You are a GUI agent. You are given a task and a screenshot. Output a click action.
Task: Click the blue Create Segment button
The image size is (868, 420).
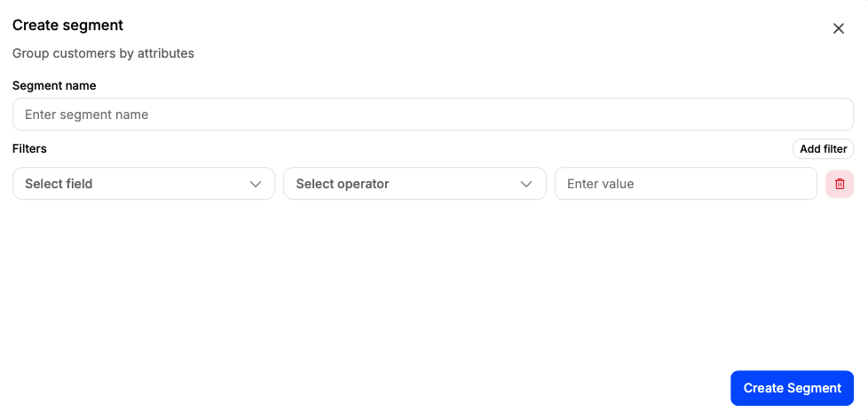[x=793, y=388]
